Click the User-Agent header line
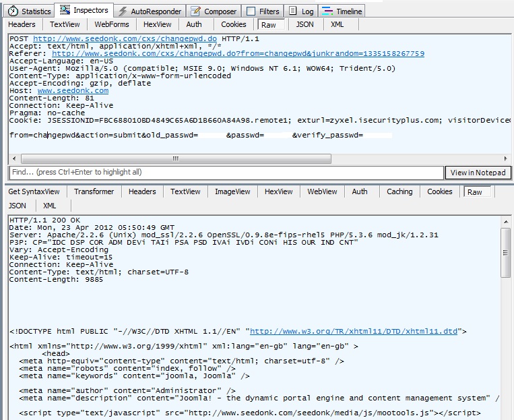Screen dimensions: 514x420 203,69
